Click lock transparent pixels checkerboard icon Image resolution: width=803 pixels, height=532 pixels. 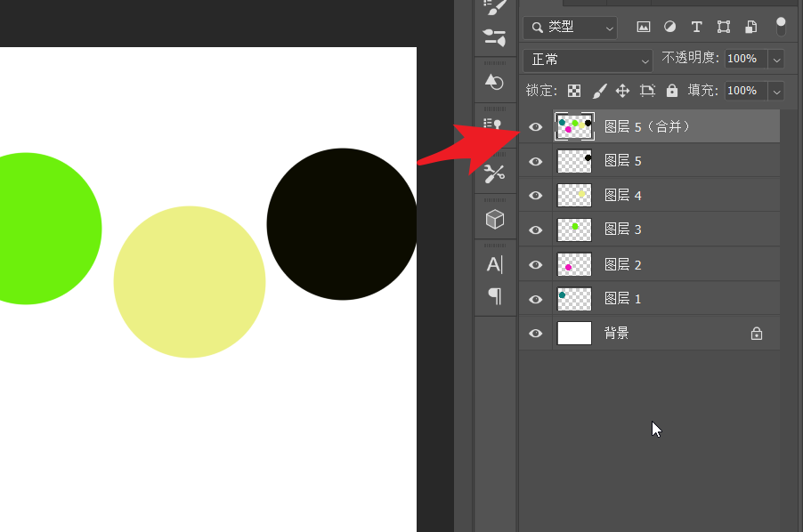(x=575, y=91)
